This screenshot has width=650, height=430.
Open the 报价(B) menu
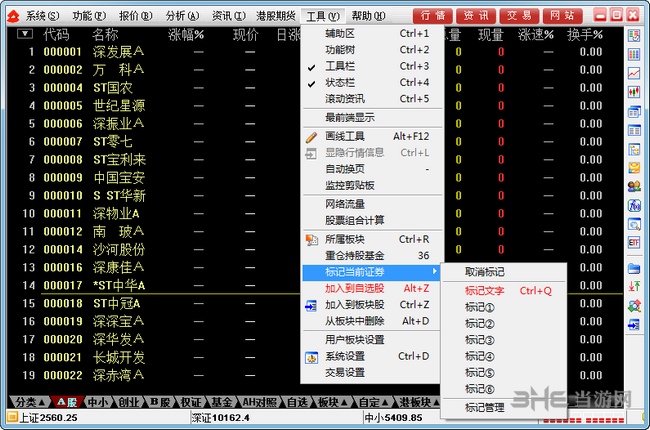pos(136,16)
